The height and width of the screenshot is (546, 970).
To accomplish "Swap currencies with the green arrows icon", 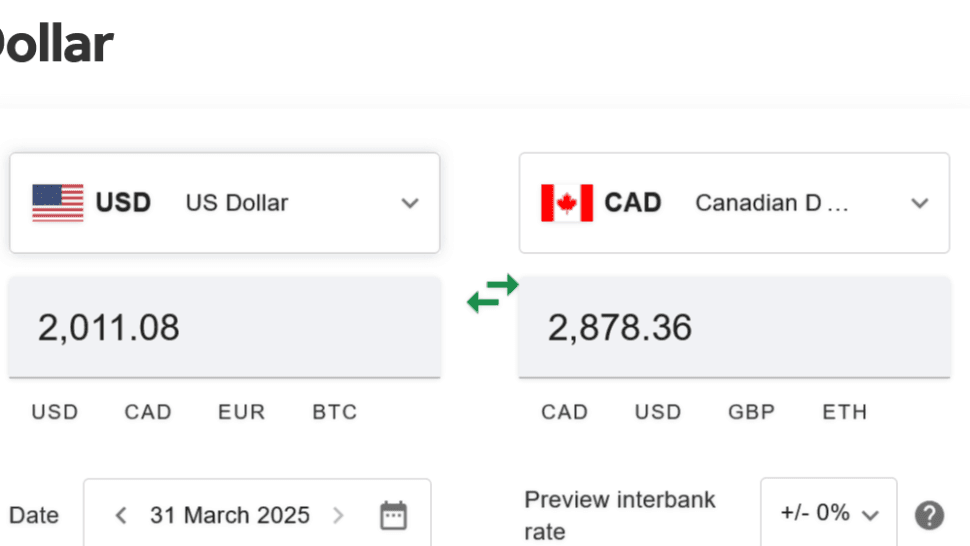I will coord(493,293).
